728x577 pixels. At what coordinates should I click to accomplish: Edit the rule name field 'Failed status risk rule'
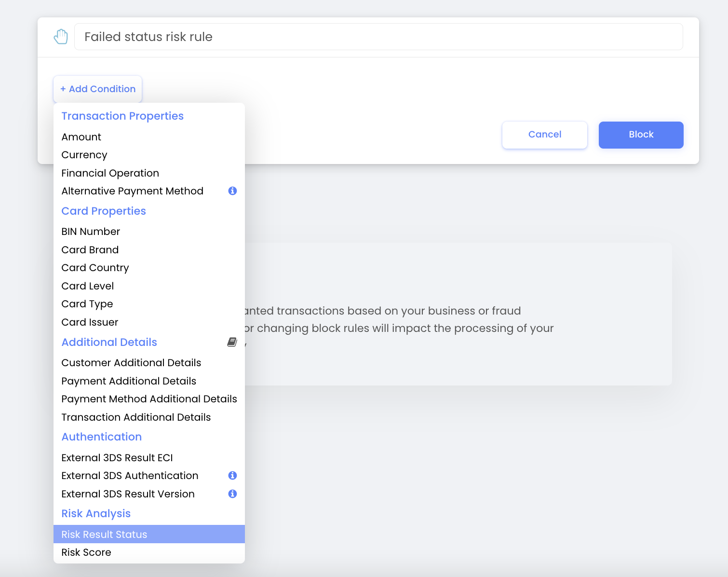(x=378, y=37)
